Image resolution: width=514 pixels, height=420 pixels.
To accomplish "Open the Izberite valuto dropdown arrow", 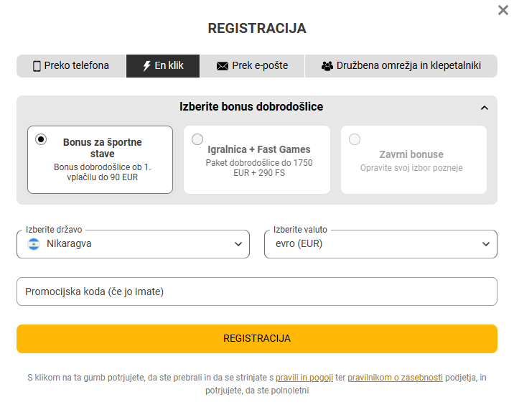I will tap(486, 244).
